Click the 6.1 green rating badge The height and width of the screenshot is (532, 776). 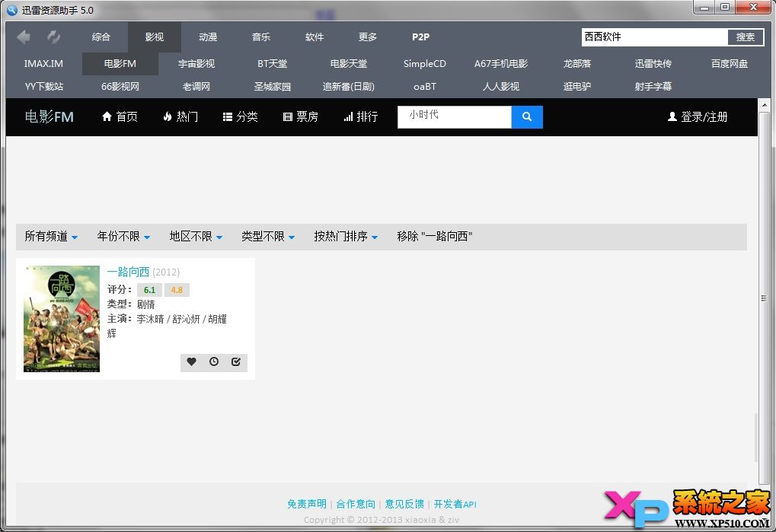(x=149, y=290)
